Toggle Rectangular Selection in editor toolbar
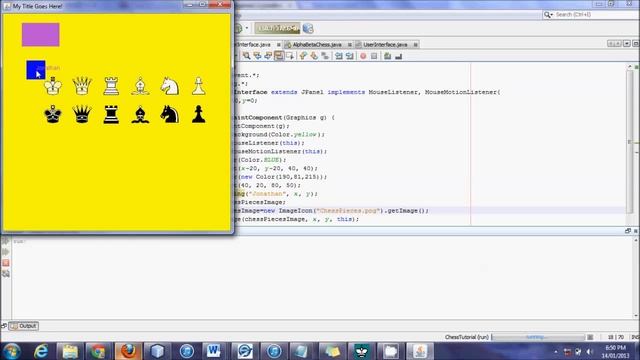This screenshot has height=360, width=640. click(x=290, y=56)
